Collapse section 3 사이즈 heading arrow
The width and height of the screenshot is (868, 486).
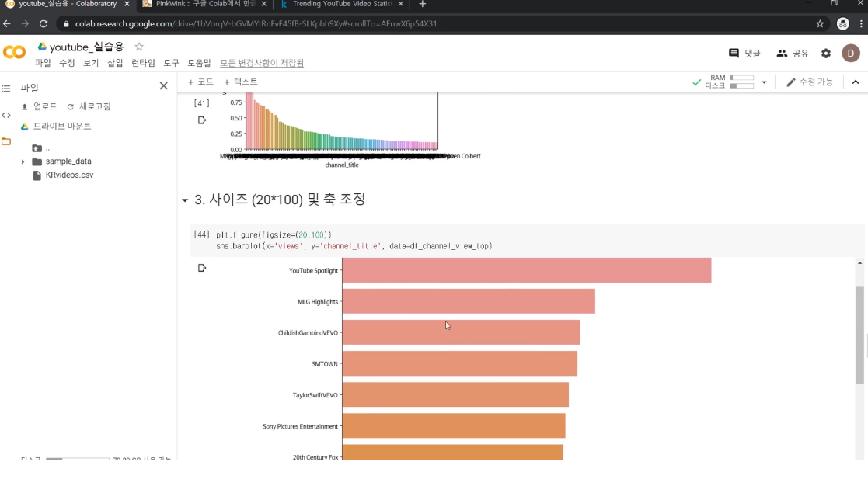[x=185, y=200]
